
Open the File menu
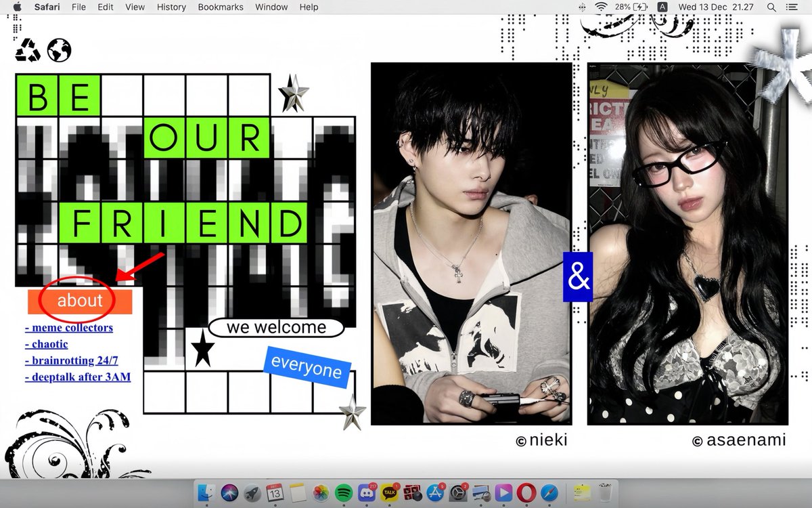[x=78, y=7]
